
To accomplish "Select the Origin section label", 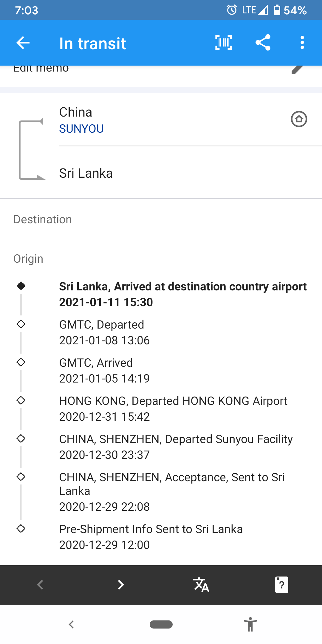I will pos(28,259).
